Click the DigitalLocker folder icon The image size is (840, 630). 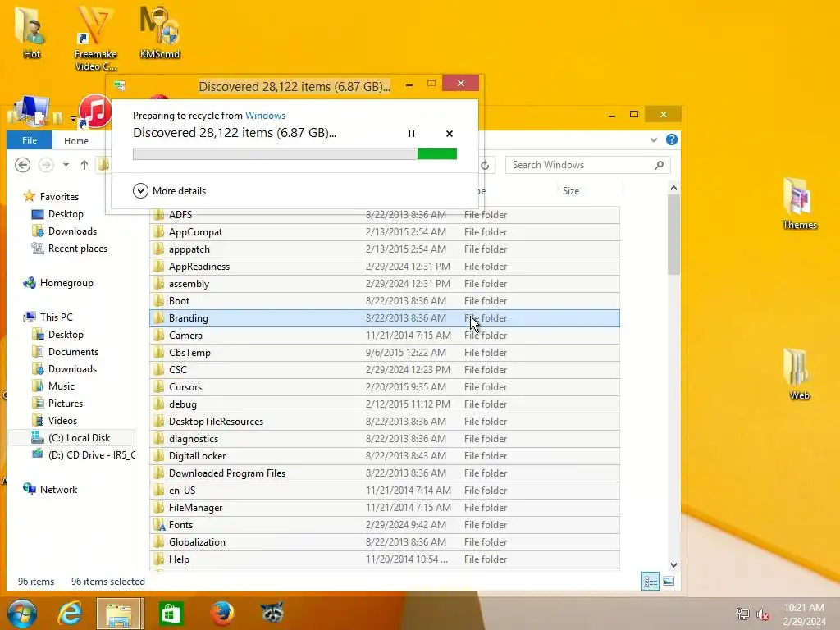(x=158, y=456)
